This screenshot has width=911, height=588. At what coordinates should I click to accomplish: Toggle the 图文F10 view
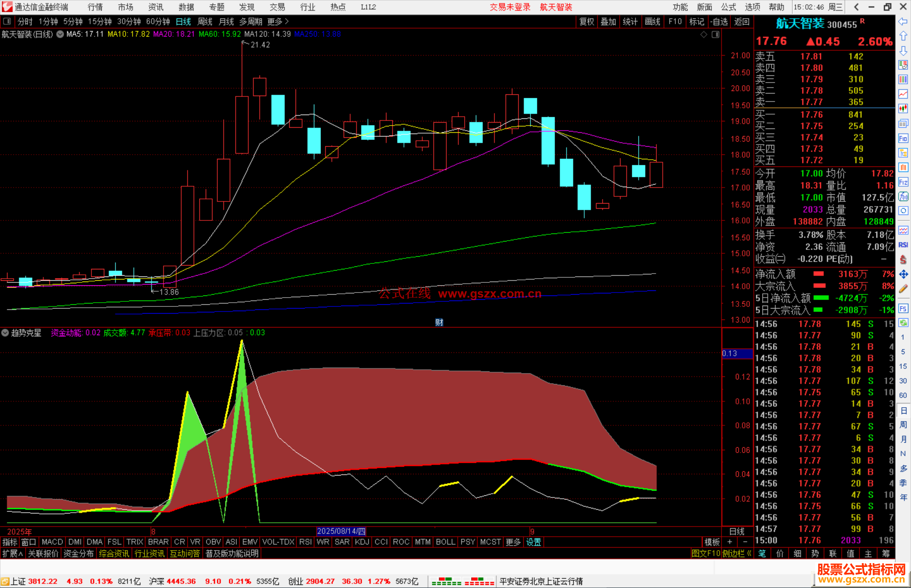click(706, 553)
